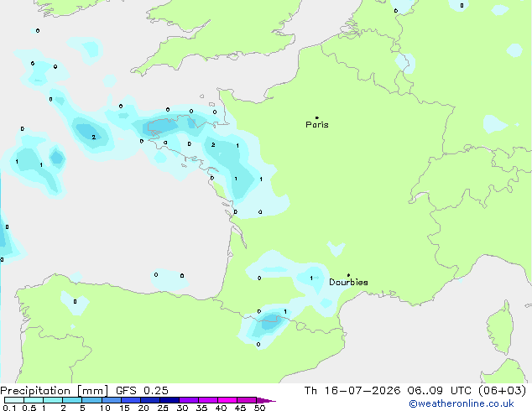Select the Precipitation [mm] title text

pyautogui.click(x=54, y=391)
